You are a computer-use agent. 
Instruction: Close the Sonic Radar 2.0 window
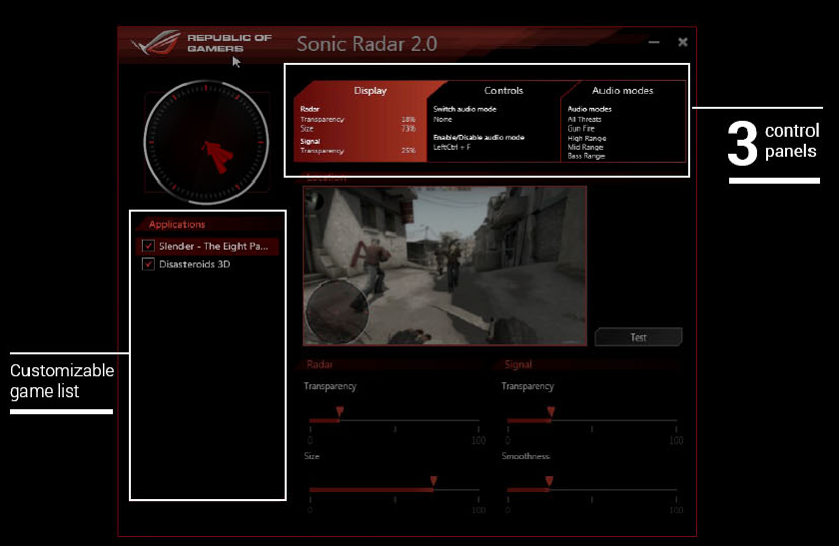click(x=683, y=42)
